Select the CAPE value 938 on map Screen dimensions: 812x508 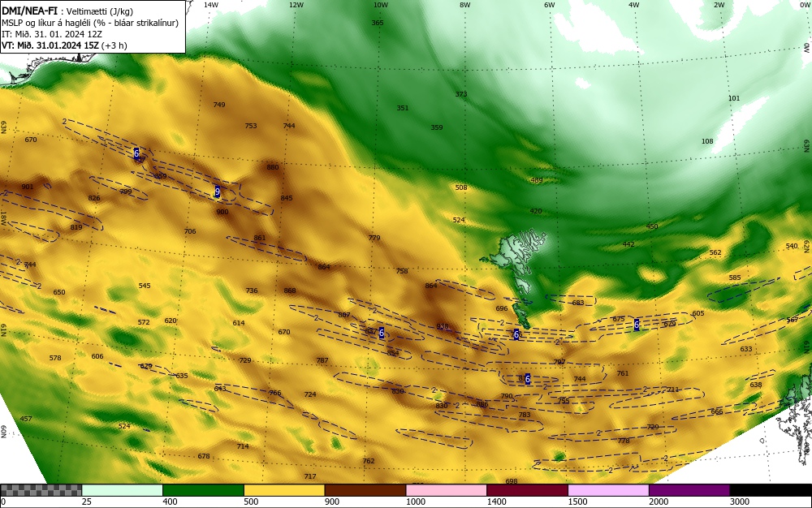(x=443, y=326)
